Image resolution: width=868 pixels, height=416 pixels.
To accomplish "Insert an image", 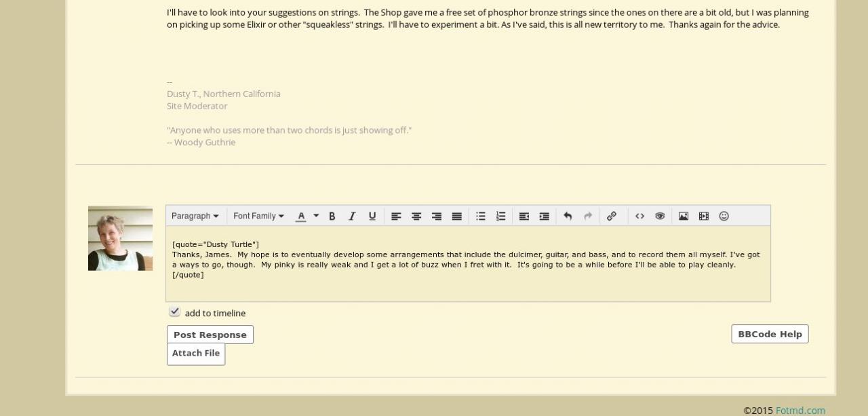I will pyautogui.click(x=684, y=216).
